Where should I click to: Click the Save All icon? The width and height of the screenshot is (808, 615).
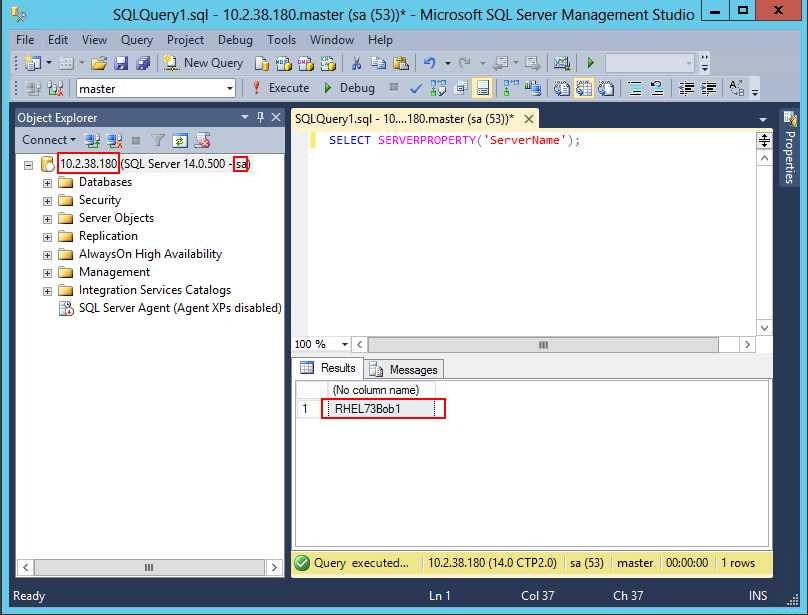click(x=143, y=63)
